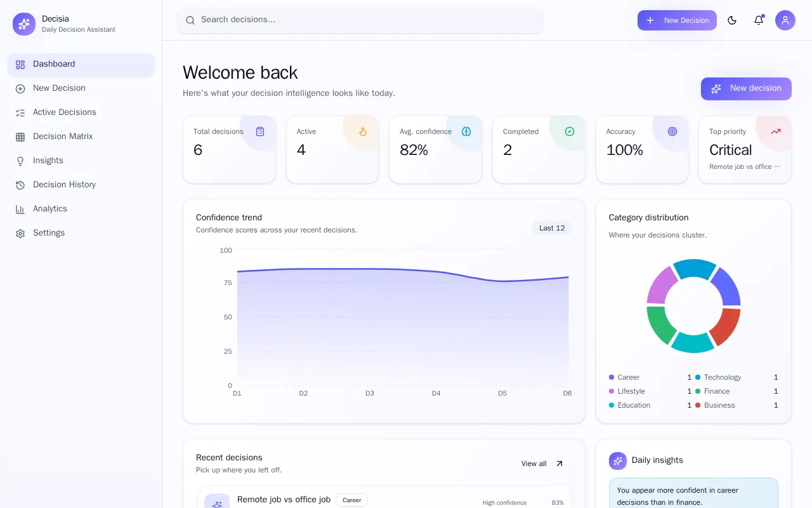Click the D4 label on the chart axis
The height and width of the screenshot is (508, 812).
pos(436,394)
